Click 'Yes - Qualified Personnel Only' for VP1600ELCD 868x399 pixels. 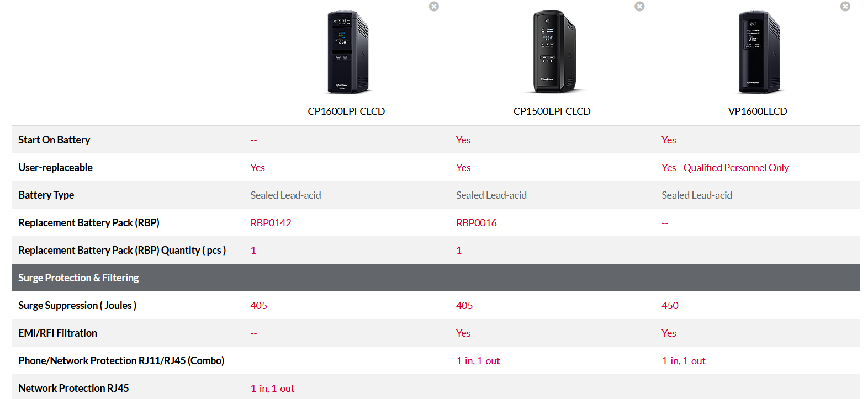tap(725, 168)
